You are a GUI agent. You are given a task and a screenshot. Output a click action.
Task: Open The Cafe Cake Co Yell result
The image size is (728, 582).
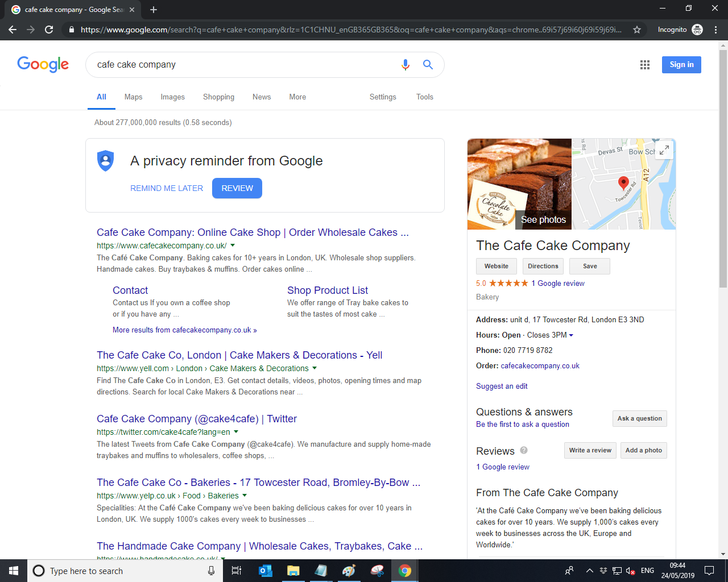coord(239,355)
